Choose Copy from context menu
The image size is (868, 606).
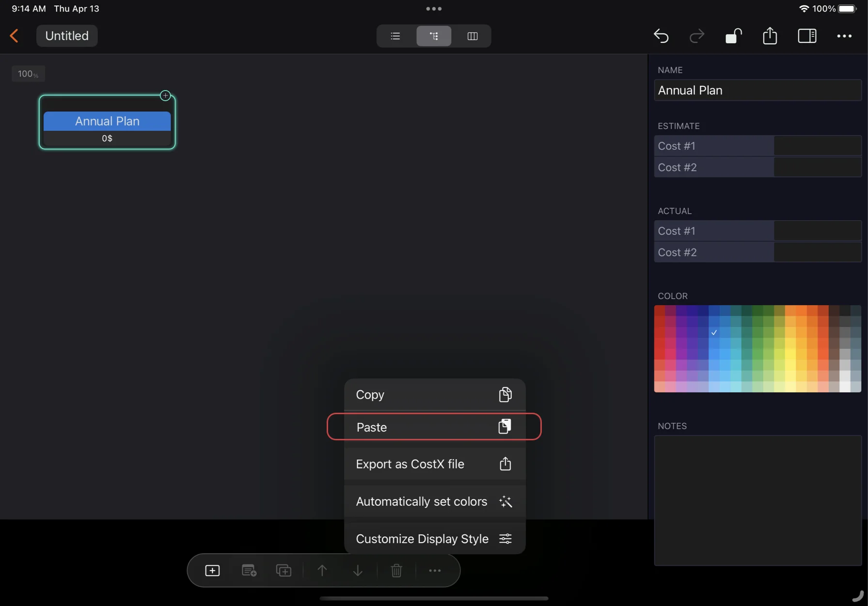(x=434, y=395)
